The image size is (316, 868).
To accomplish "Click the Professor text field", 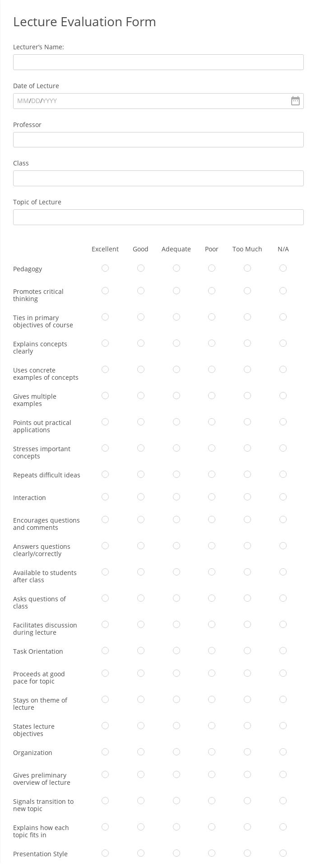I will click(158, 140).
